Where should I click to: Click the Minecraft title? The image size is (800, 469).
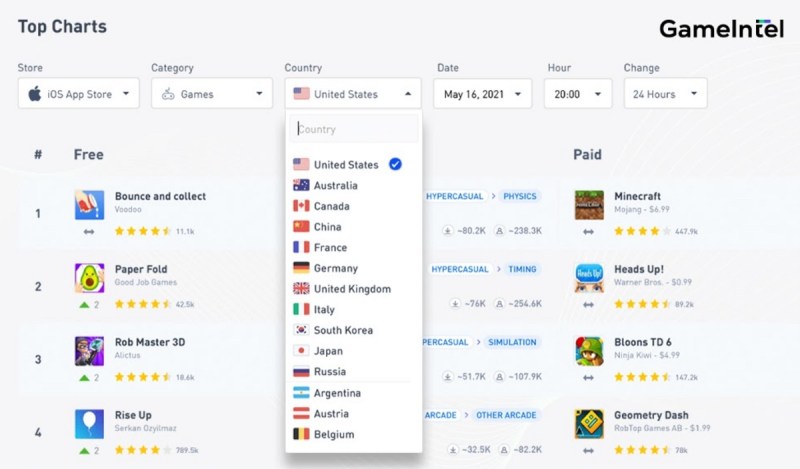(x=637, y=196)
